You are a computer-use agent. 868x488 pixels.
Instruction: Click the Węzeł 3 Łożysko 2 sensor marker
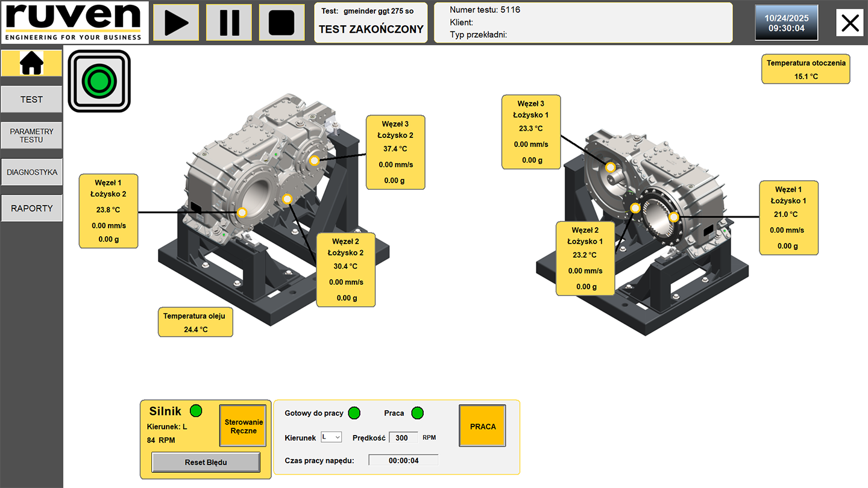coord(314,160)
